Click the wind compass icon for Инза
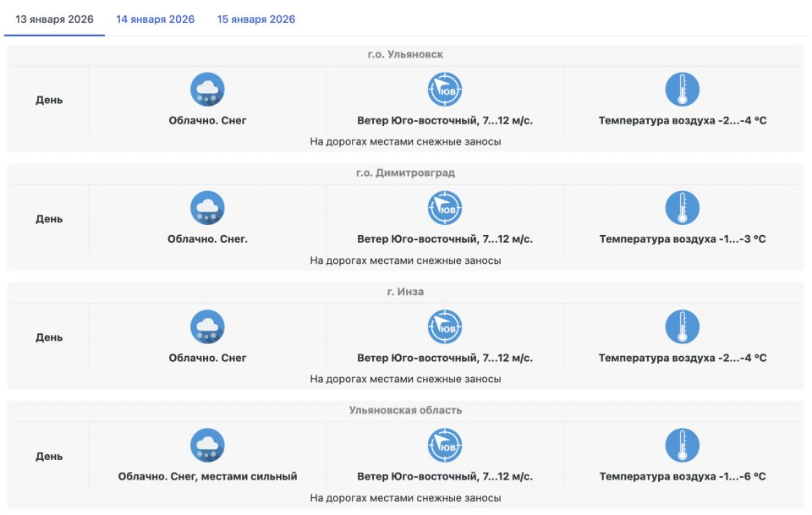This screenshot has width=812, height=515. point(445,327)
